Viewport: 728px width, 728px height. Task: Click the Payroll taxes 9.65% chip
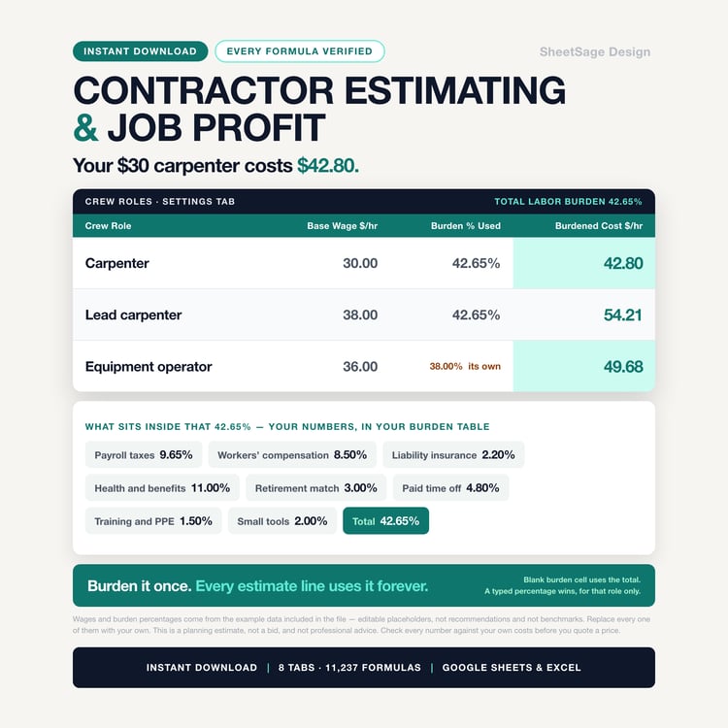(x=144, y=454)
